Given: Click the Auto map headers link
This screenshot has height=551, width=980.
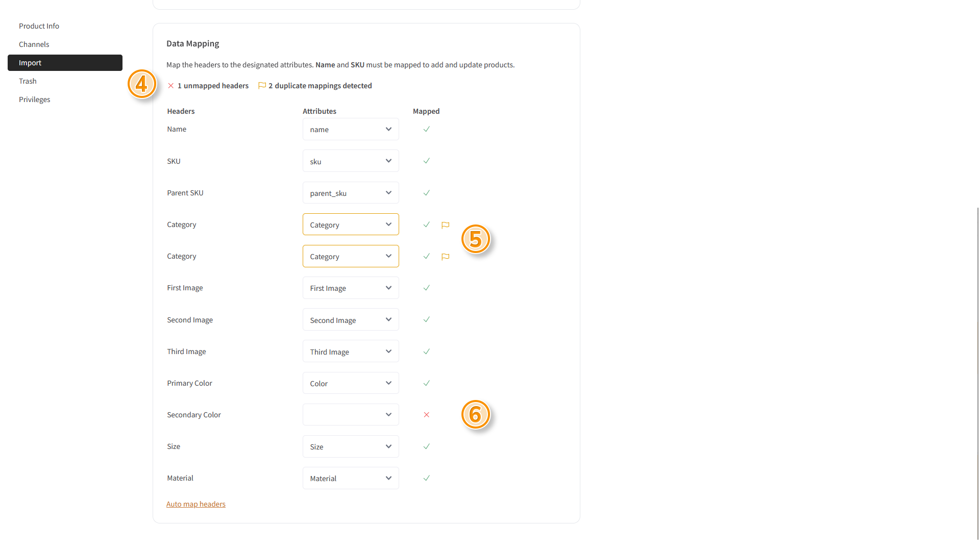Looking at the screenshot, I should point(195,504).
